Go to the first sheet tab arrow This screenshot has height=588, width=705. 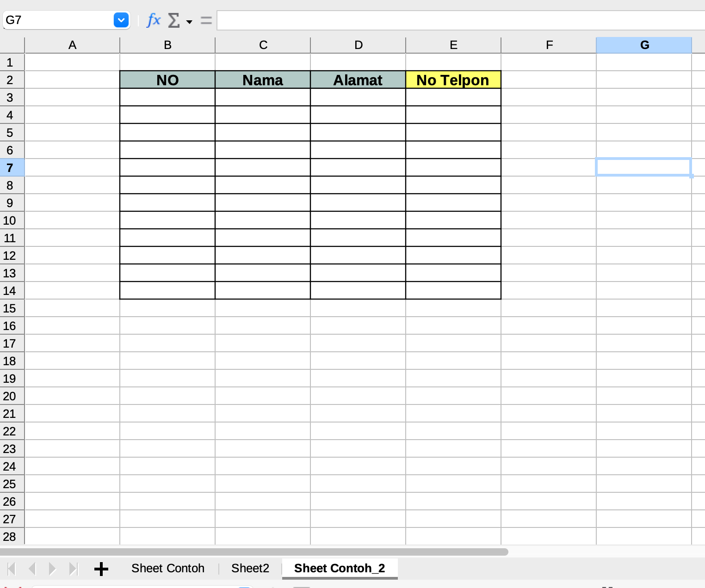12,569
